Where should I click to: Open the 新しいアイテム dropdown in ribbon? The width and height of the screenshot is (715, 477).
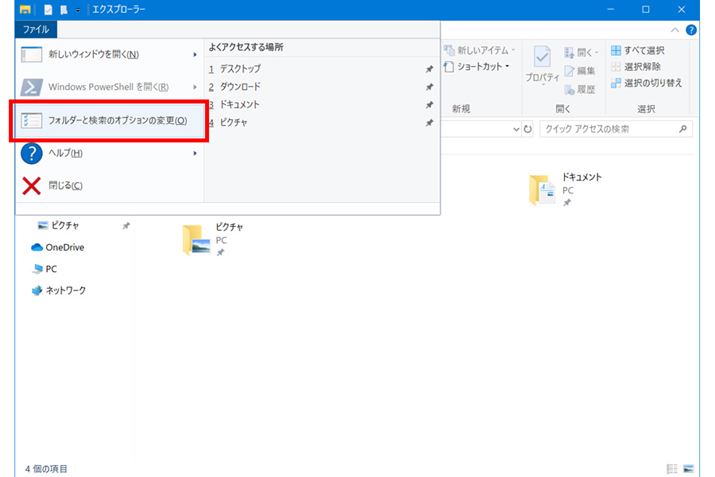tap(480, 50)
